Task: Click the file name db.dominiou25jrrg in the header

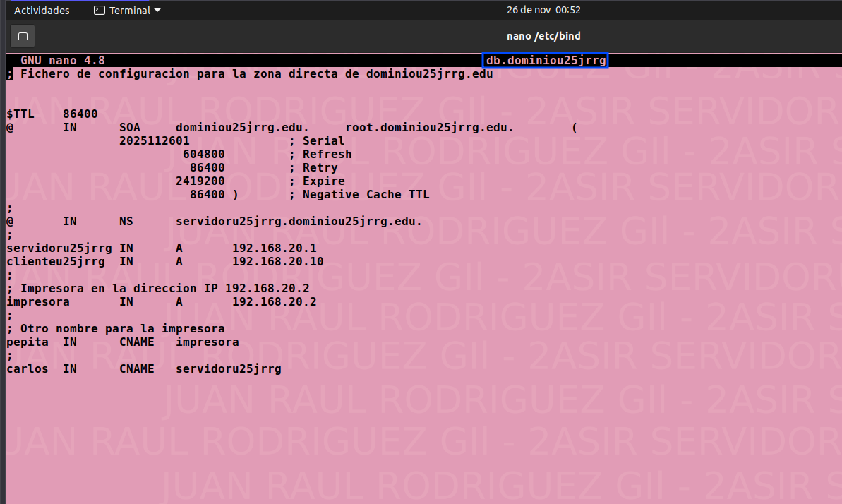Action: pos(546,60)
